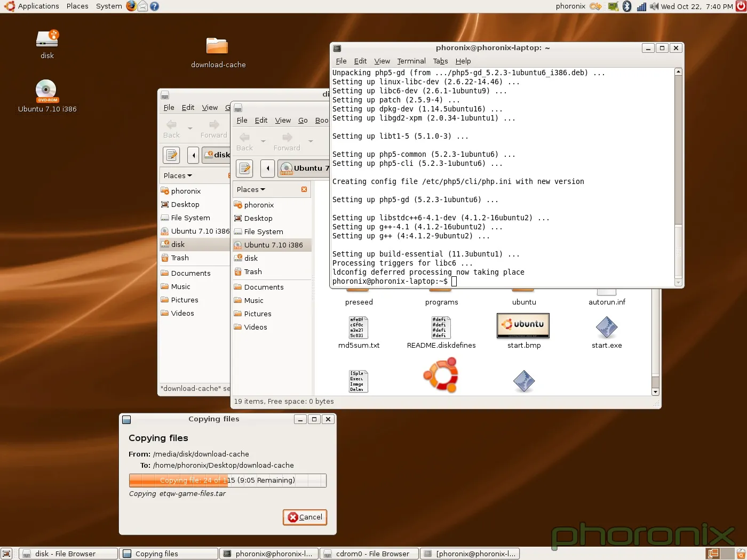Open Edit menu in terminal window

point(360,61)
